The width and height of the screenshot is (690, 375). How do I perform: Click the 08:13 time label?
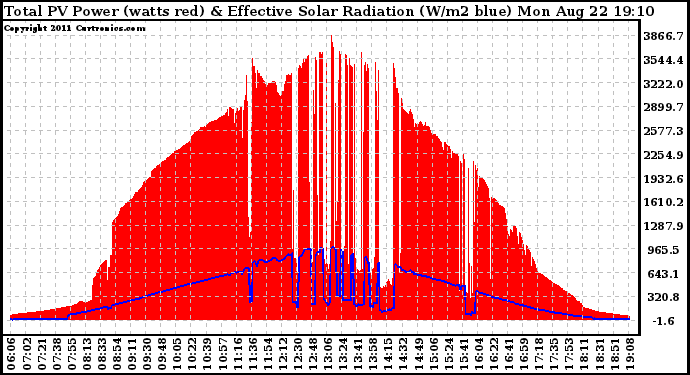86,354
